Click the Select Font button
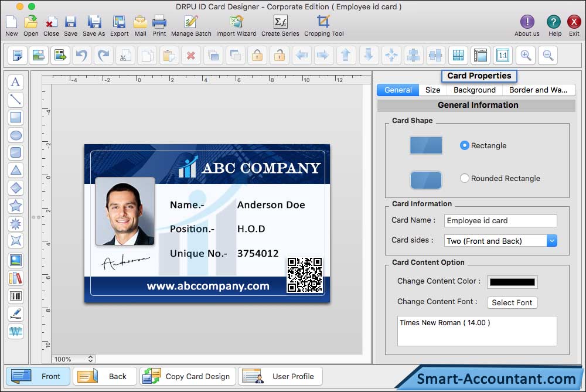586x392 pixels. coord(512,302)
